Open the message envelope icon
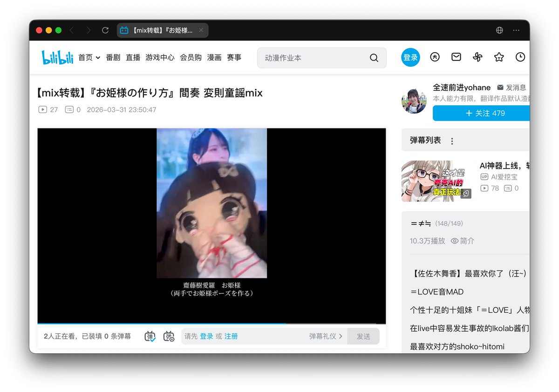The height and width of the screenshot is (392, 559). point(456,57)
